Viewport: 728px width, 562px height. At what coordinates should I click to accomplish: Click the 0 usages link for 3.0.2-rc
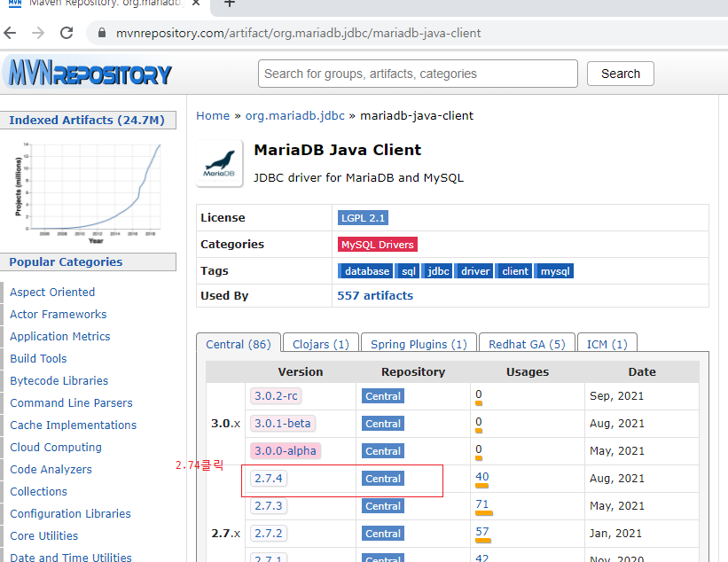coord(479,394)
